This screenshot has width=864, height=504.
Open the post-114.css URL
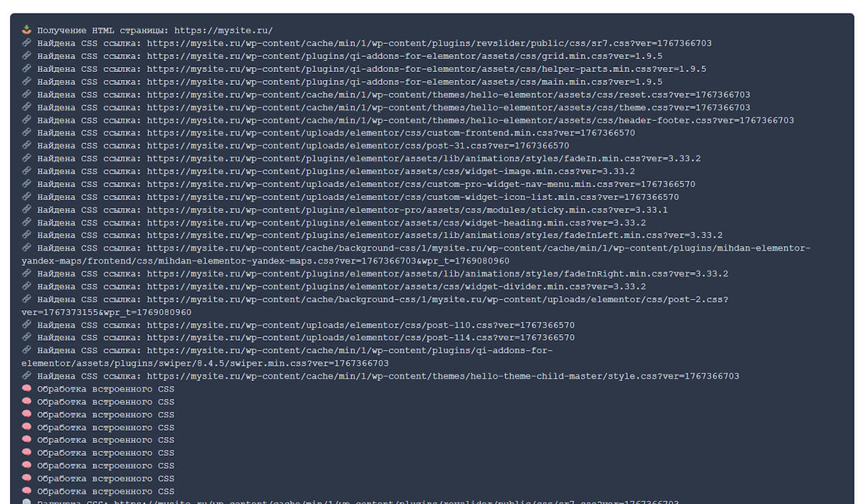coord(361,338)
